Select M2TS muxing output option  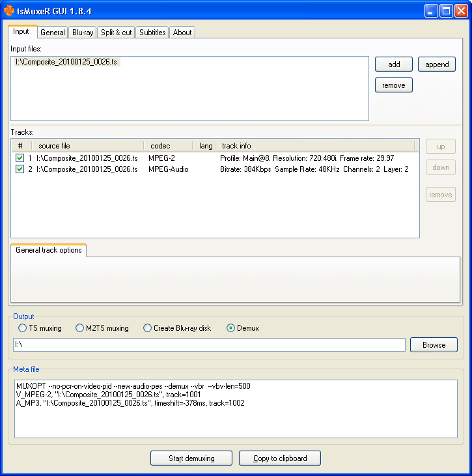[x=102, y=328]
